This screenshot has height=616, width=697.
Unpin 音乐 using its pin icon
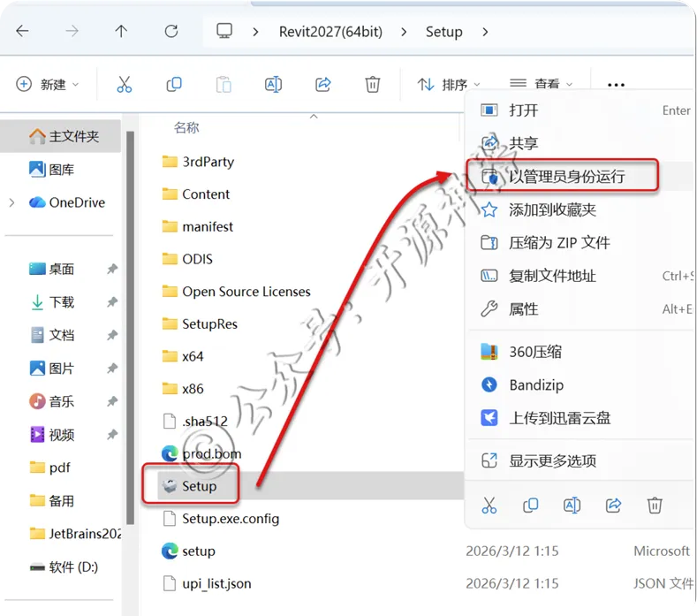[112, 401]
